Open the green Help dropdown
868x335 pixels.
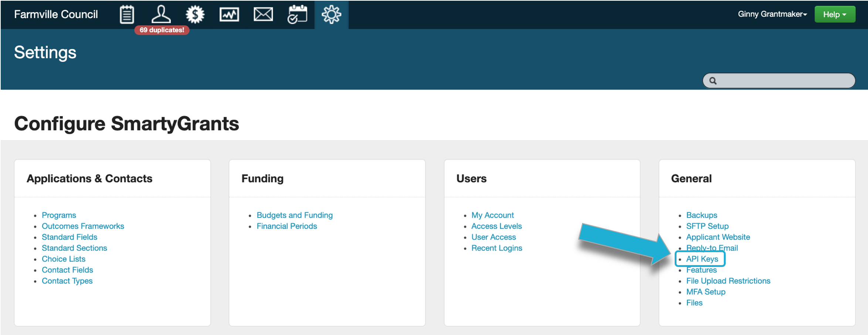click(835, 14)
